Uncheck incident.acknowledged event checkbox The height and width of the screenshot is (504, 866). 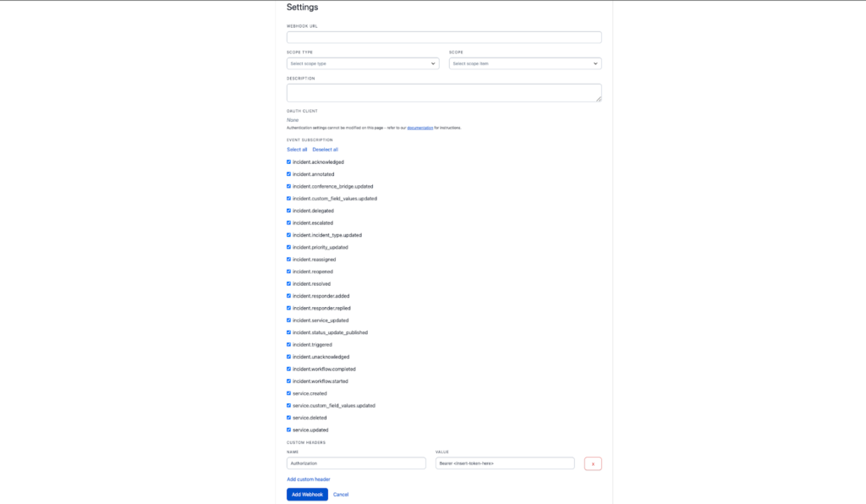click(x=289, y=162)
